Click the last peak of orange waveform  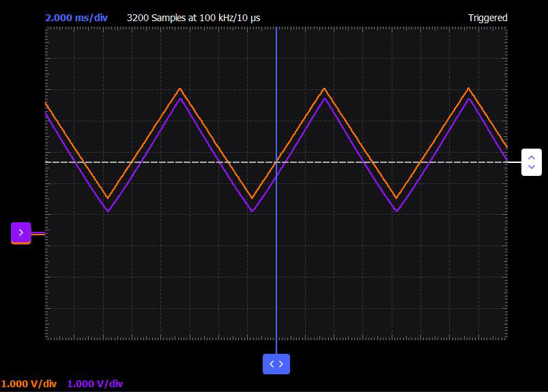coord(468,89)
